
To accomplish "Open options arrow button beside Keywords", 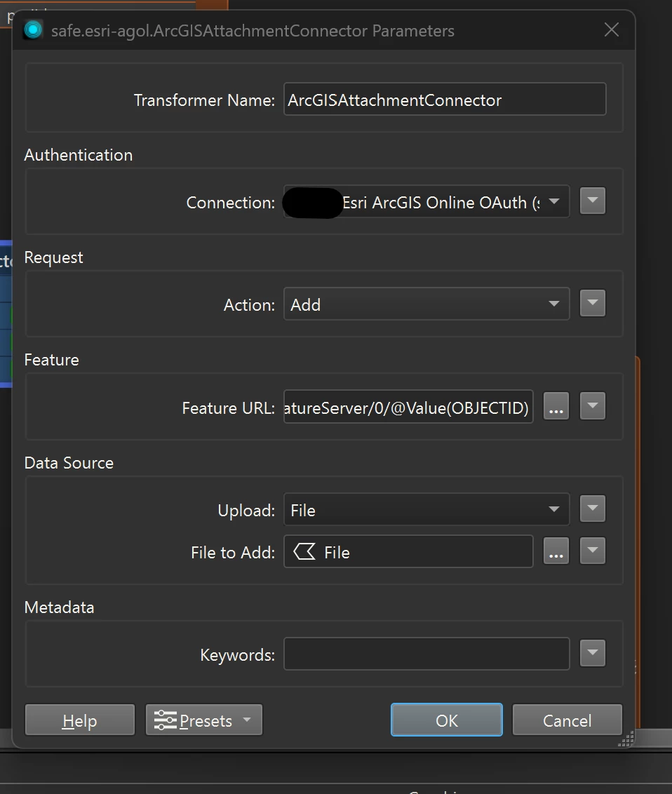I will pyautogui.click(x=593, y=653).
